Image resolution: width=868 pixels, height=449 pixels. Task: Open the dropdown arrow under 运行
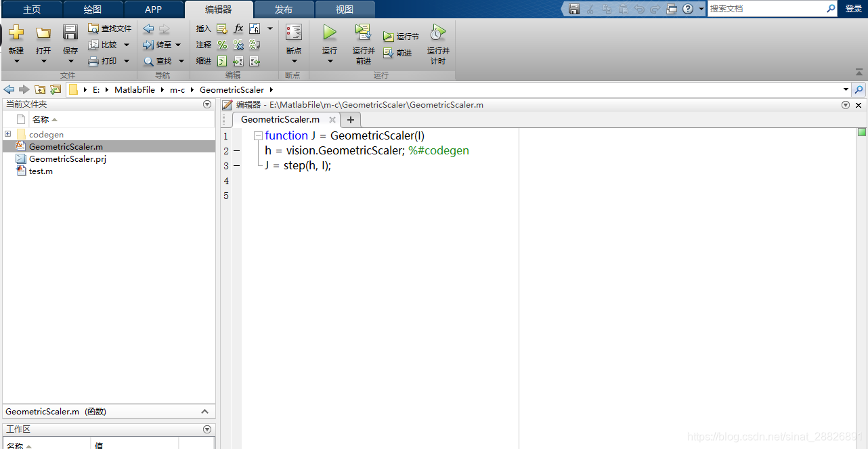tap(330, 62)
